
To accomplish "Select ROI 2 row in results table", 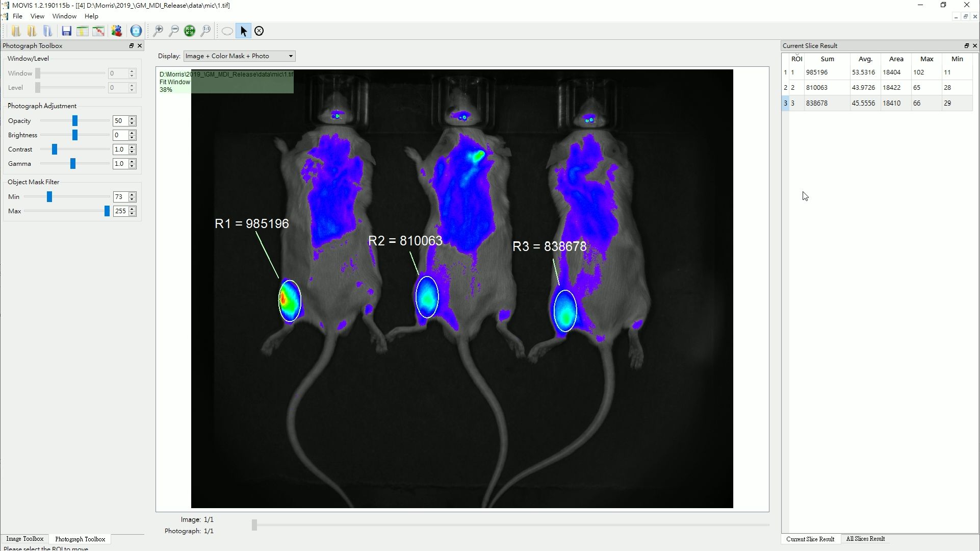I will pyautogui.click(x=816, y=88).
